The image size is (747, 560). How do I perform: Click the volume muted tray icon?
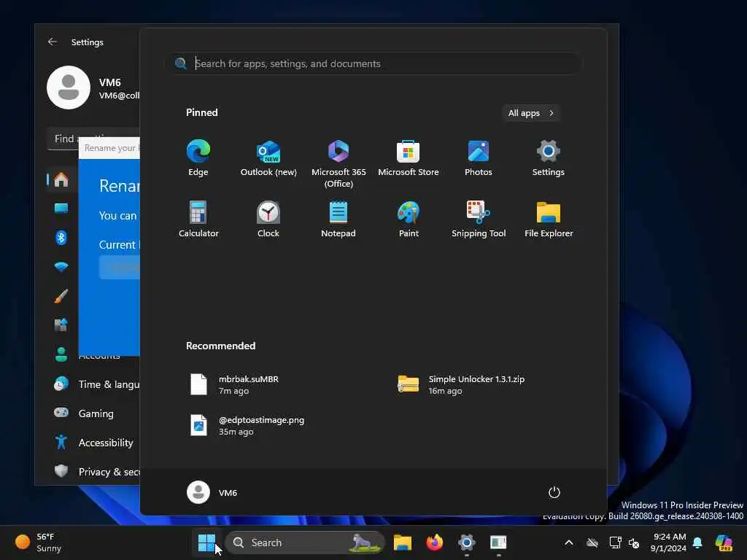pyautogui.click(x=634, y=542)
